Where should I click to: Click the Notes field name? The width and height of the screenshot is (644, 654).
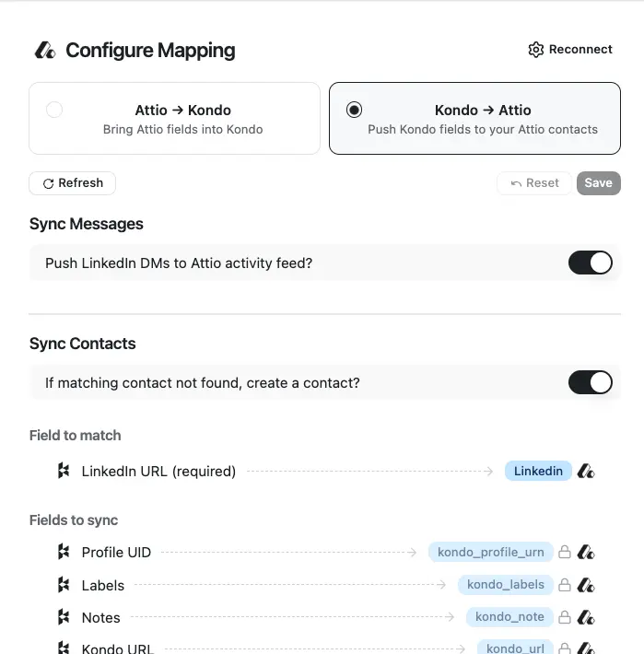[101, 618]
